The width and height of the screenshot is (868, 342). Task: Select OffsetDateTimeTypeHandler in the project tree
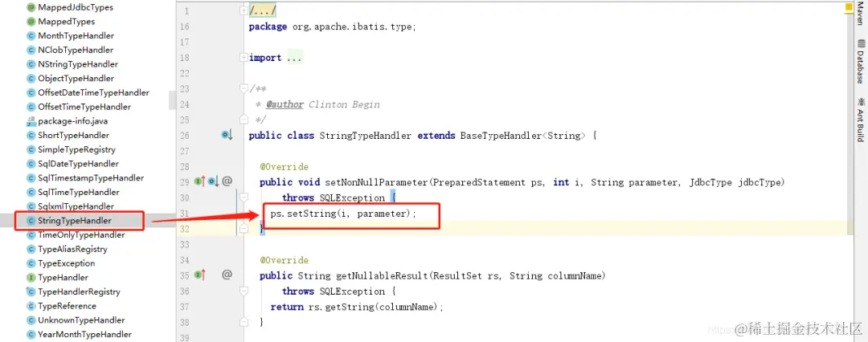(x=93, y=93)
